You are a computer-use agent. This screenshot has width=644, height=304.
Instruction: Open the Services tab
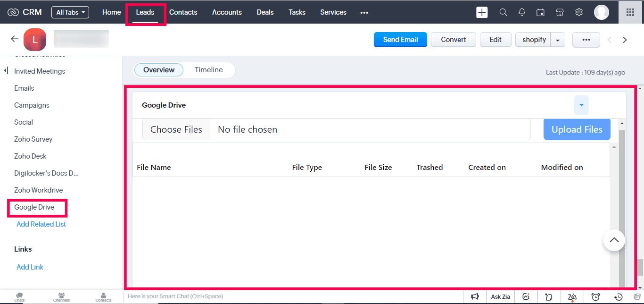tap(333, 12)
